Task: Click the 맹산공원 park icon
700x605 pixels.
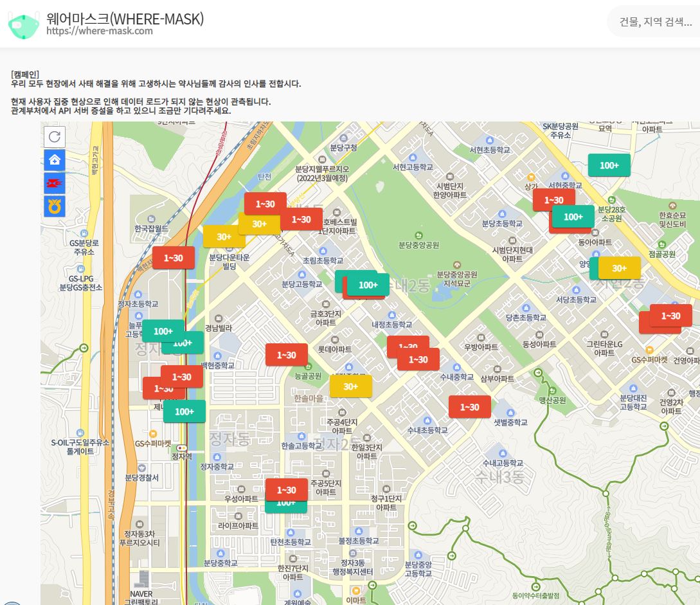Action: tap(552, 391)
